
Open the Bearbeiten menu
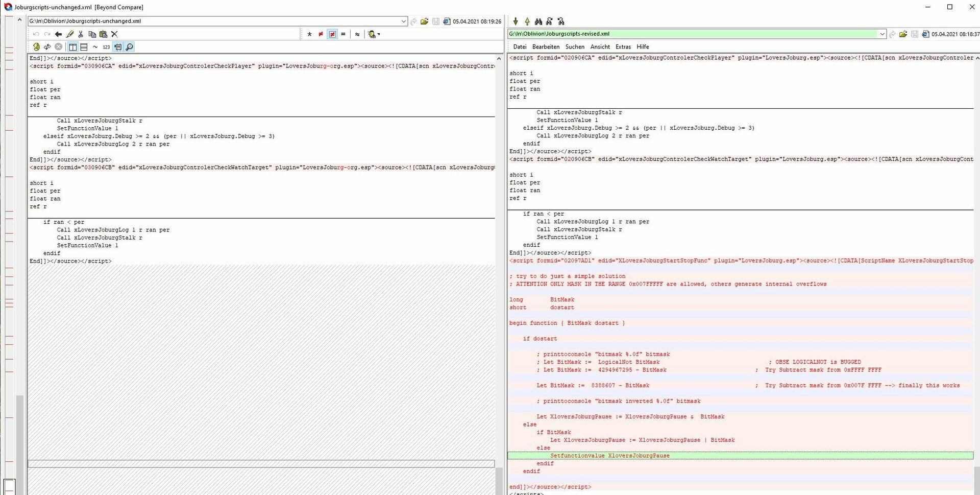pos(546,46)
